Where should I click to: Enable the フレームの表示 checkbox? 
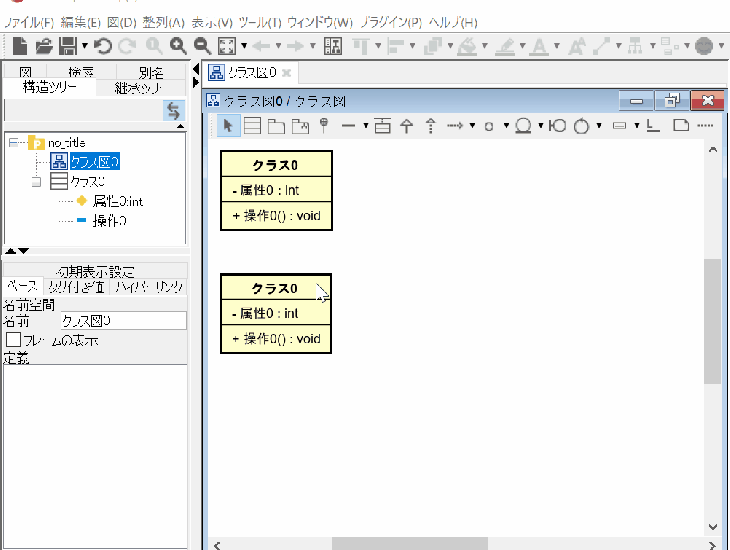[x=14, y=340]
